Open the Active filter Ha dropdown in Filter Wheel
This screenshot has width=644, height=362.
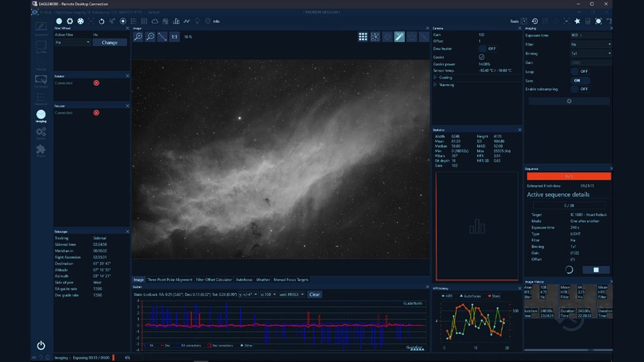(72, 42)
